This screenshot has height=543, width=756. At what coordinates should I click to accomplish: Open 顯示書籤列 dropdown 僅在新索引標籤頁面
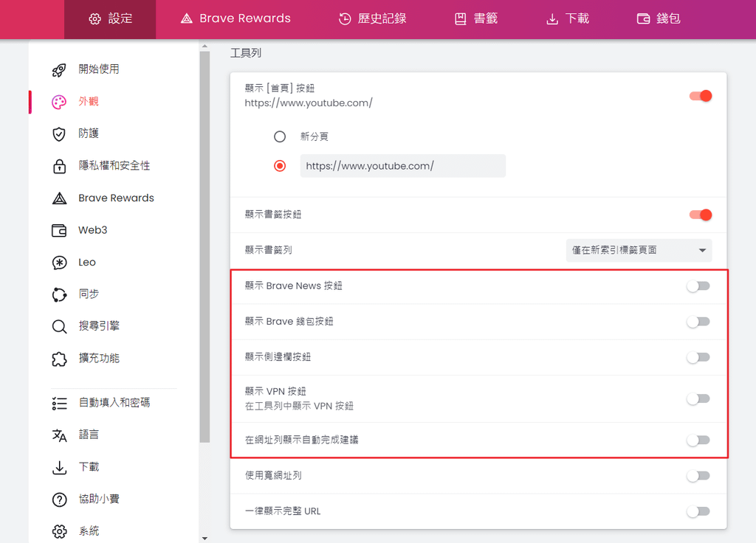(x=639, y=250)
